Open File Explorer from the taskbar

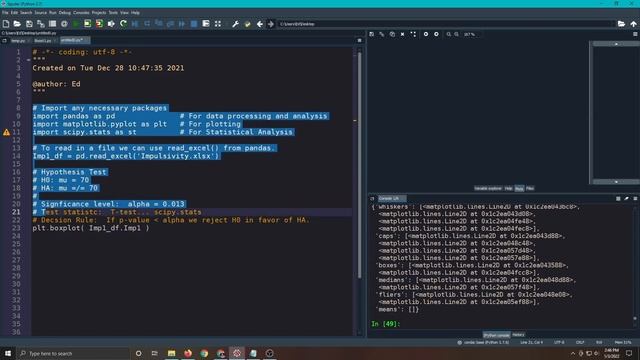click(171, 353)
